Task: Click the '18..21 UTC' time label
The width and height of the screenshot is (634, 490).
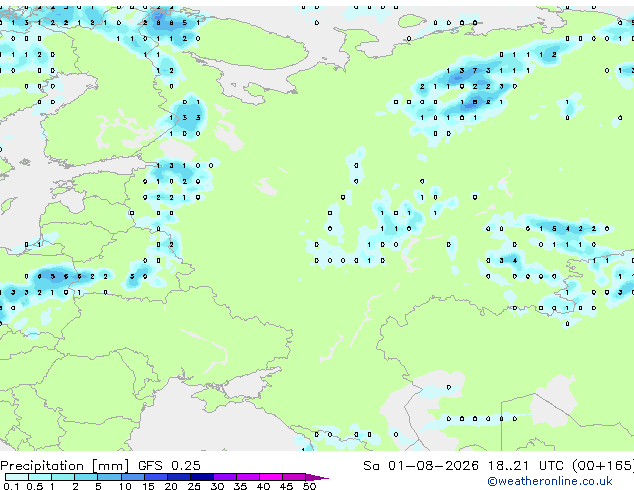Action: pos(525,466)
